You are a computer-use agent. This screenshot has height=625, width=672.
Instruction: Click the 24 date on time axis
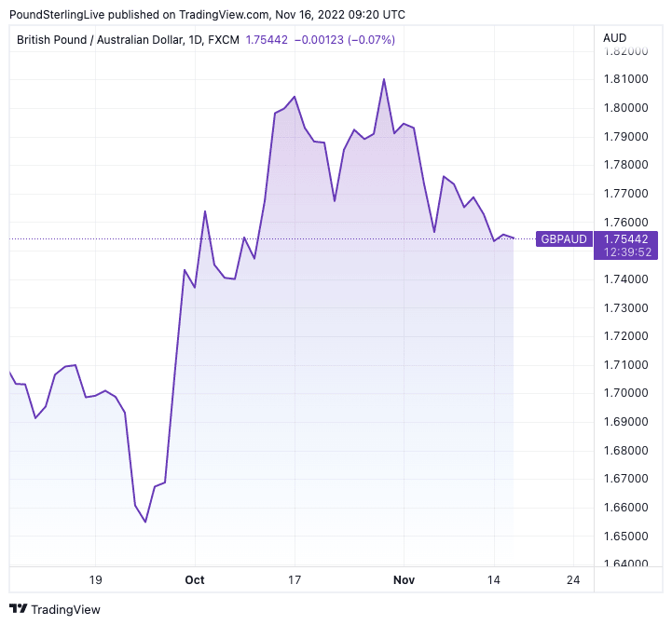[x=572, y=579]
